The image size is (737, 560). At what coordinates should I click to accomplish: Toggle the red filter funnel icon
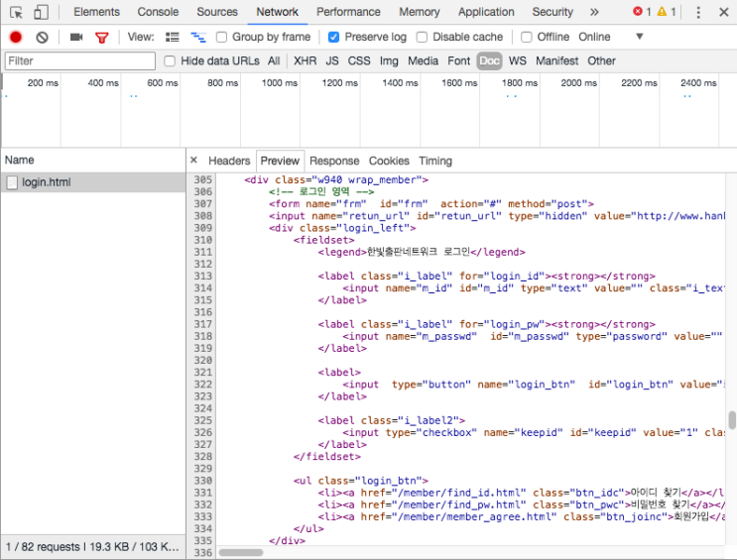click(x=101, y=37)
